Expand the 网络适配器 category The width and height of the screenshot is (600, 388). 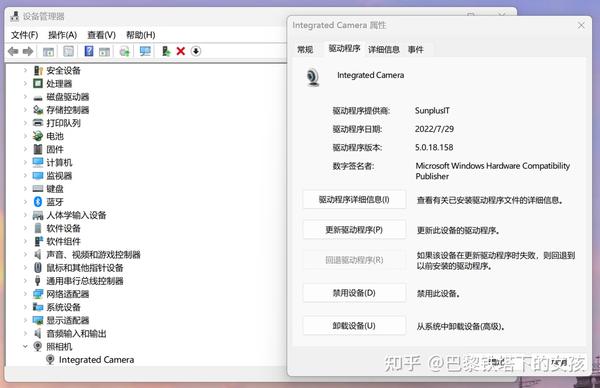(x=25, y=294)
